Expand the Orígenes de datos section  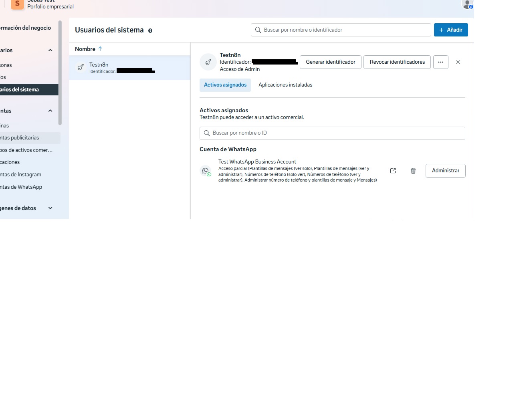50,208
